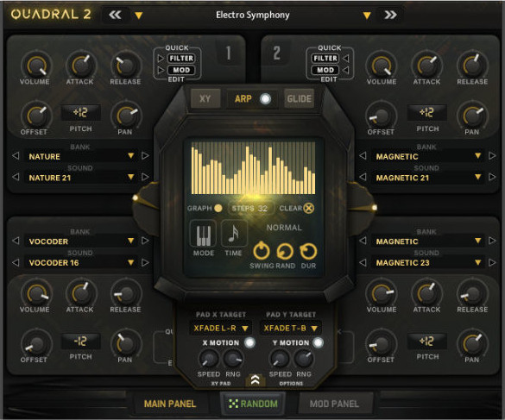Screen dimensions: 505x420
Task: Click layer 4 PAN knob
Action: click(x=472, y=343)
